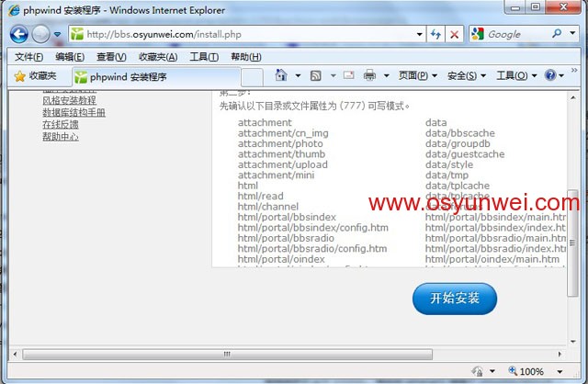Screen dimensions: 588x384
Task: Expand the toolbar overflow chevron
Action: (x=574, y=70)
